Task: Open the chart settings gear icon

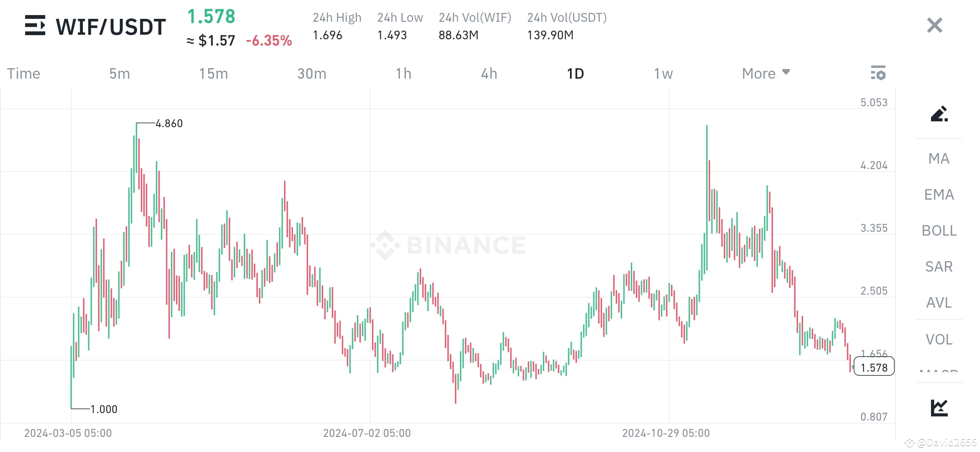Action: (x=879, y=73)
